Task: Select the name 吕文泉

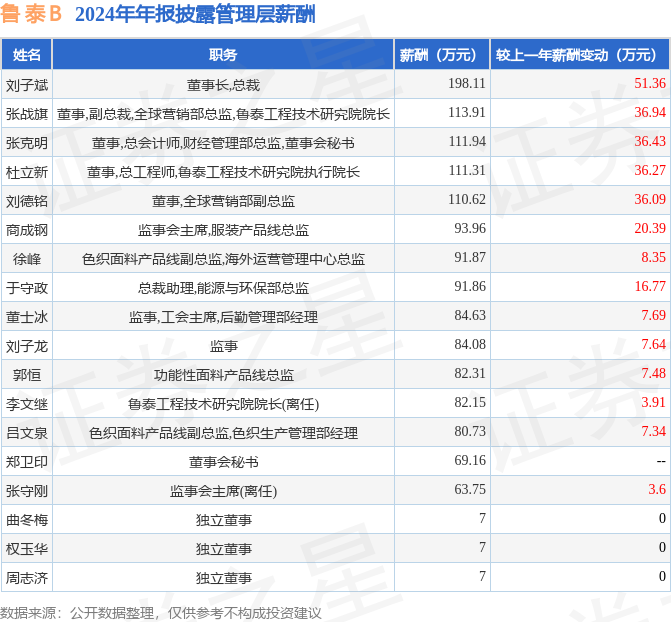Action: (27, 433)
